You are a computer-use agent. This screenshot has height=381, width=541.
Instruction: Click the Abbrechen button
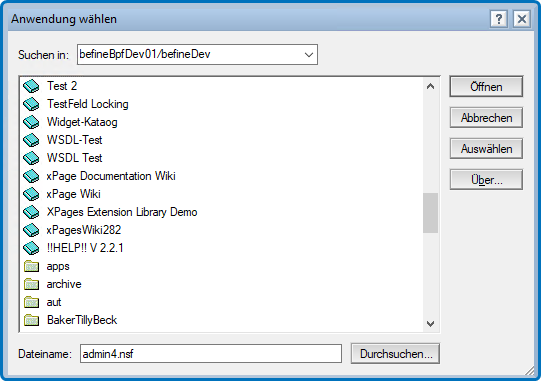point(486,118)
